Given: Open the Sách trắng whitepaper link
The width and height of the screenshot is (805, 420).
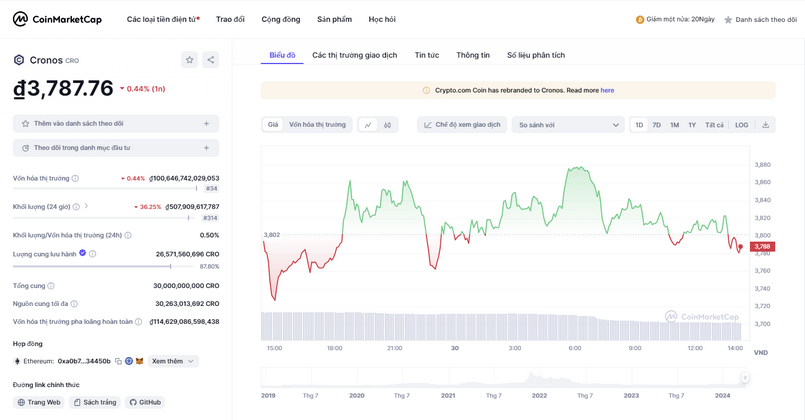Looking at the screenshot, I should coord(94,403).
